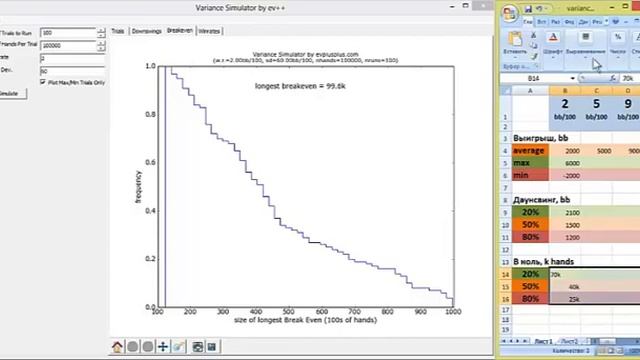Open the Clipboard (Буфер) dialog launcher
640x360 pixels.
click(536, 66)
